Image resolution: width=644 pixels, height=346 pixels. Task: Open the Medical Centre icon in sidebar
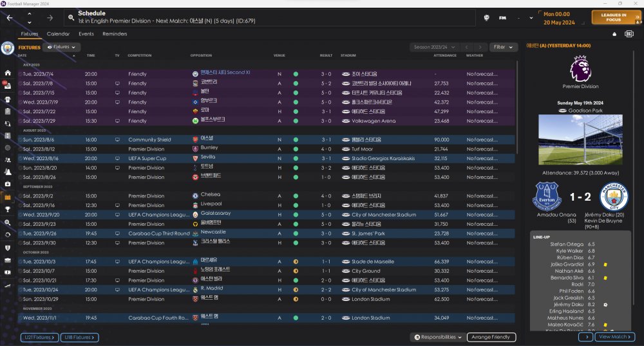(x=8, y=185)
